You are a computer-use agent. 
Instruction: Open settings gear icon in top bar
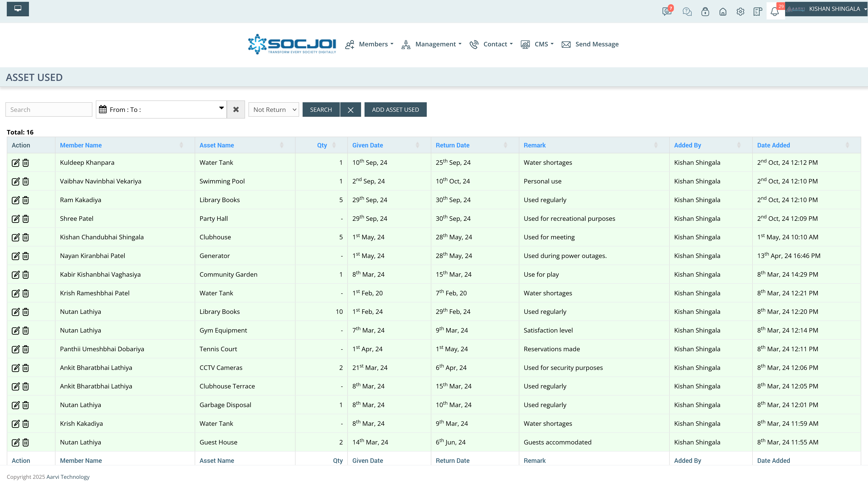740,12
